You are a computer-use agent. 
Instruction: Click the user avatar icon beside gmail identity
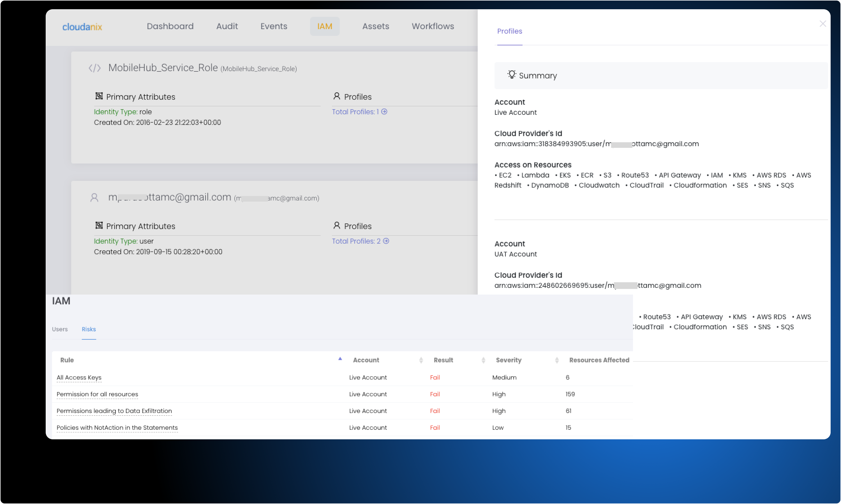(94, 198)
